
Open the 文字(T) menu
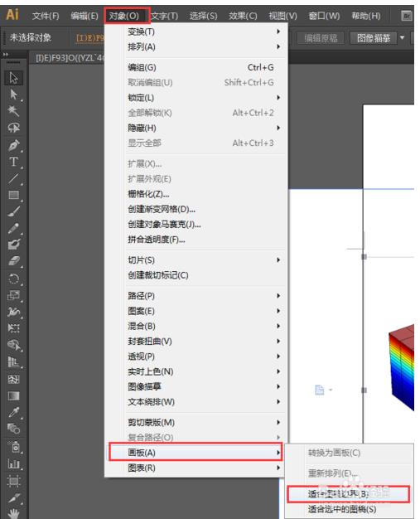(x=164, y=16)
